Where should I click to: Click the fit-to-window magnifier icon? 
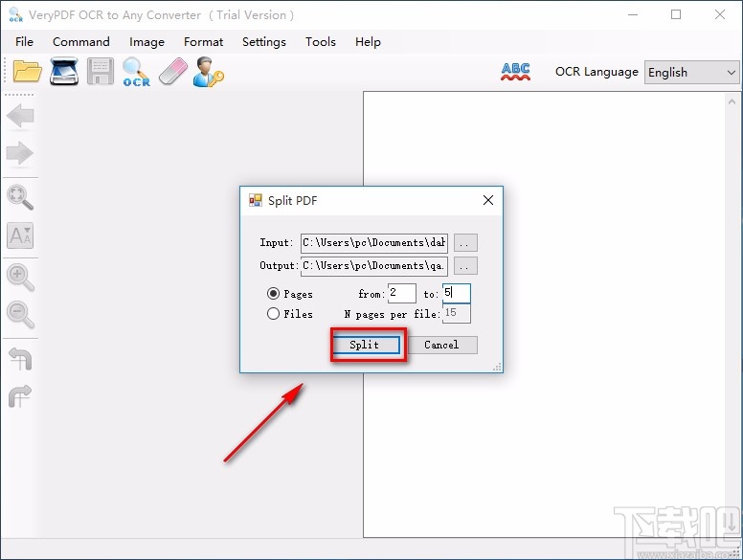[20, 197]
